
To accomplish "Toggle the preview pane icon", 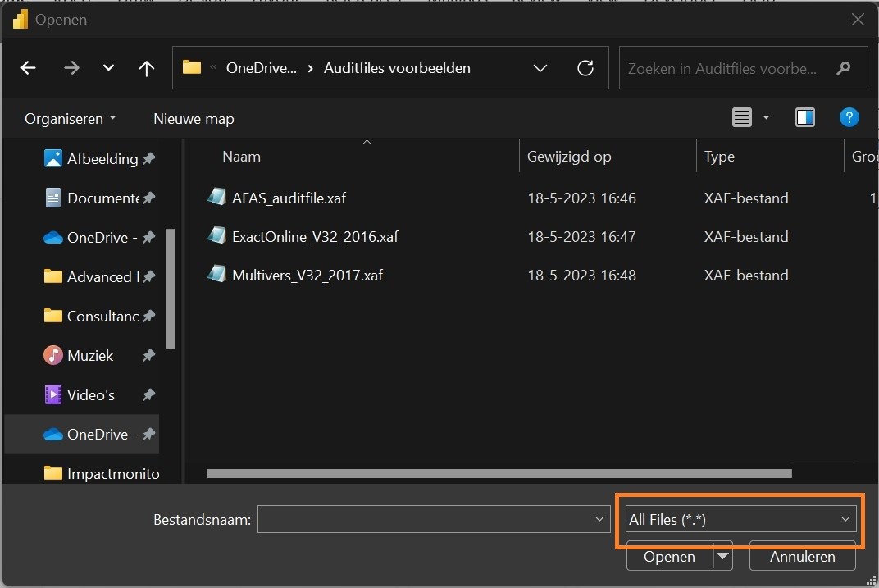I will (x=804, y=118).
